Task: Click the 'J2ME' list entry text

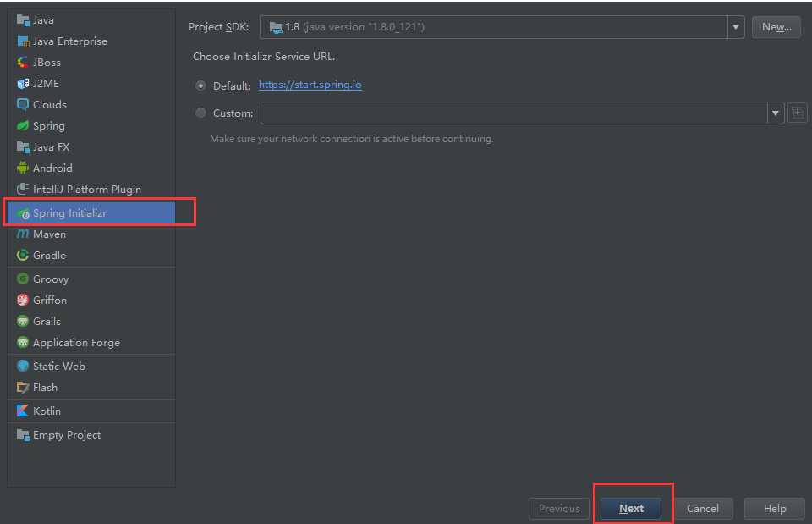Action: (x=46, y=84)
